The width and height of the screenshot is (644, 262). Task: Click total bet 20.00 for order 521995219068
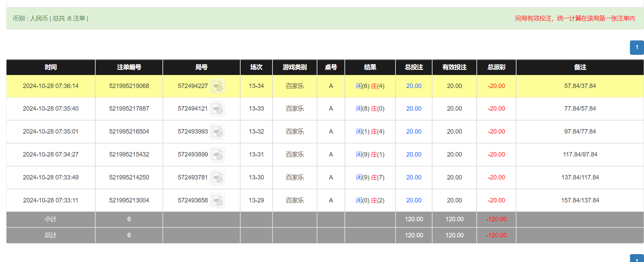pyautogui.click(x=414, y=86)
